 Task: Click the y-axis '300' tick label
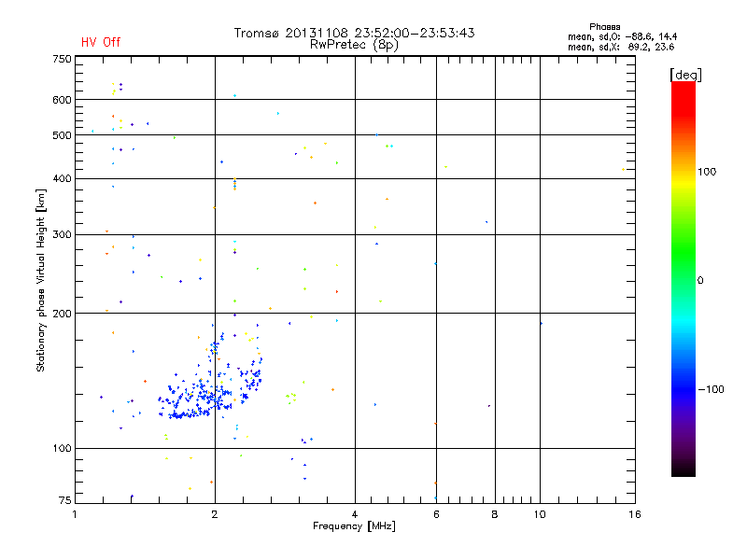[x=62, y=235]
